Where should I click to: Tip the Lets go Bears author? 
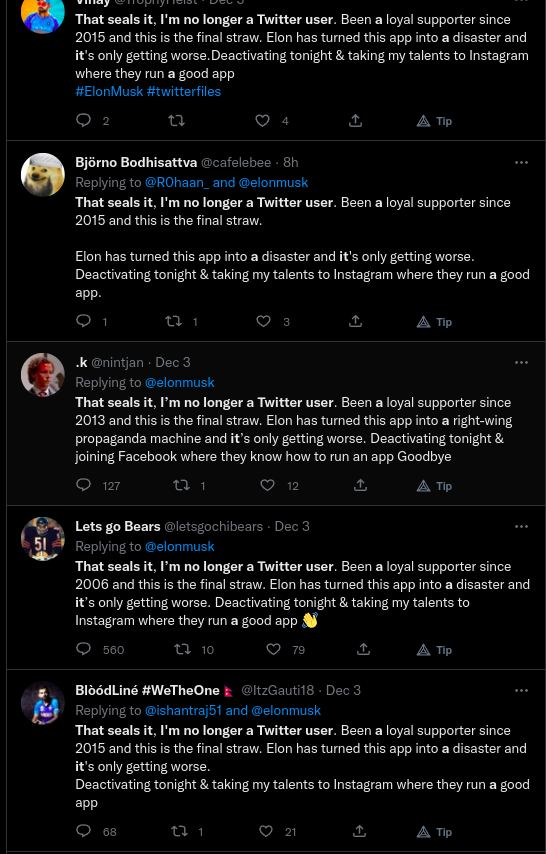click(x=434, y=650)
